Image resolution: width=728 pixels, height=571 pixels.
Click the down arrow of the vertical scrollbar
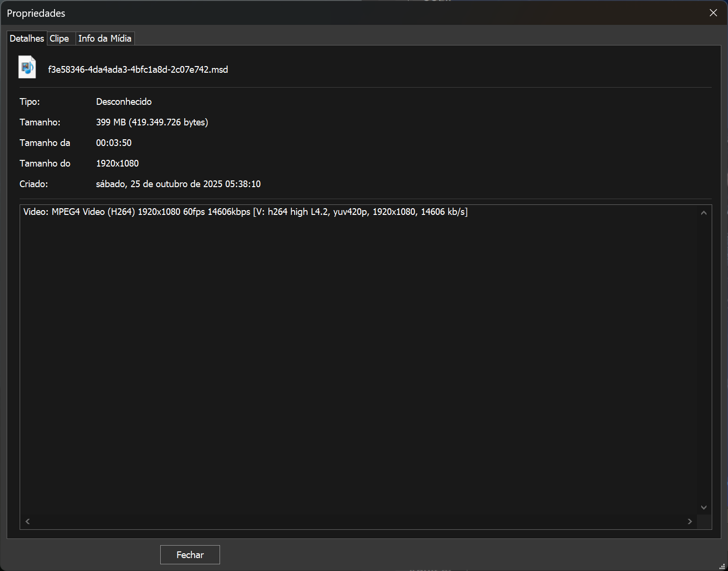point(704,507)
